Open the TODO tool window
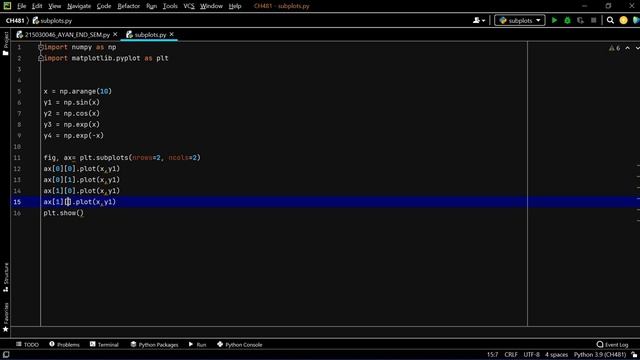The image size is (640, 360). pyautogui.click(x=27, y=344)
